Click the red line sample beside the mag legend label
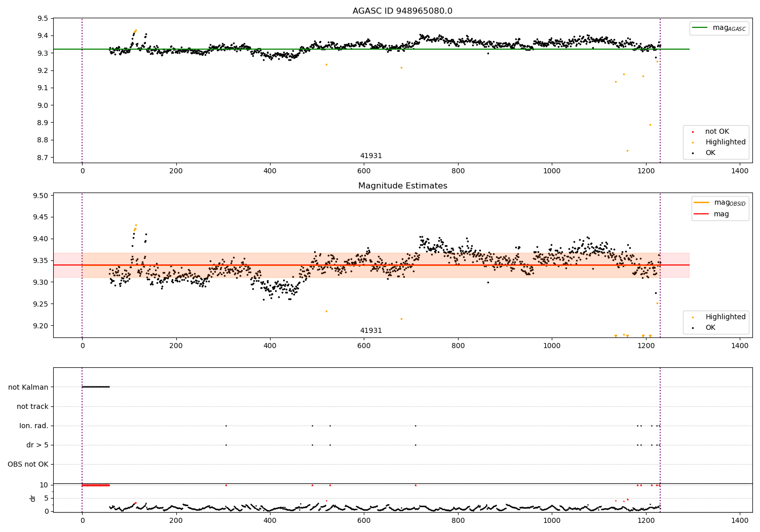Viewport: 760px width, 532px height. coord(702,214)
